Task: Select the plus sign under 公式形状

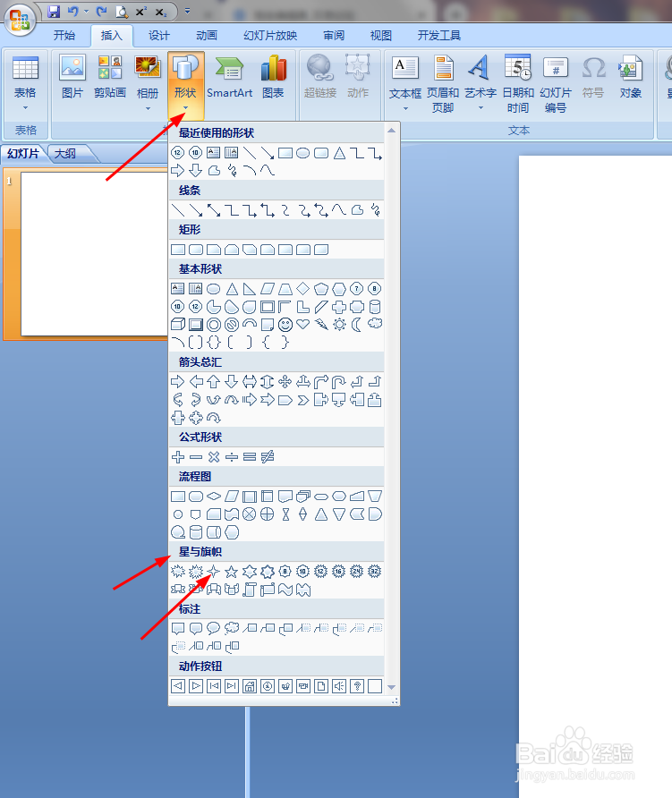Action: coord(178,456)
